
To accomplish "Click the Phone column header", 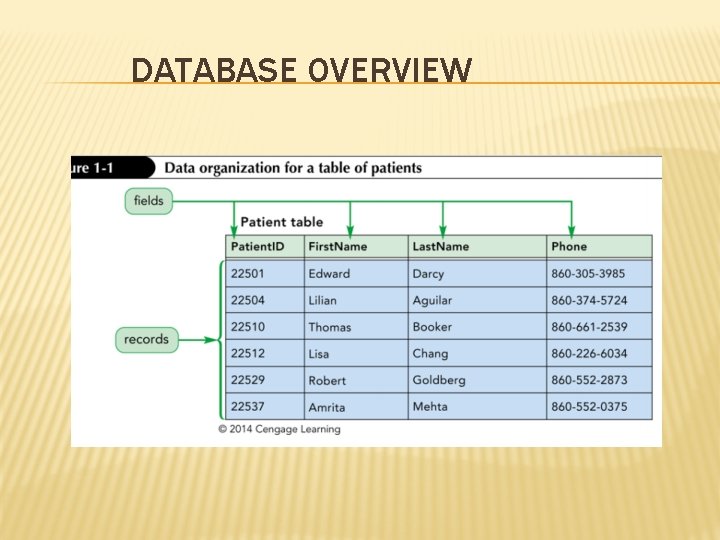I will pos(599,247).
